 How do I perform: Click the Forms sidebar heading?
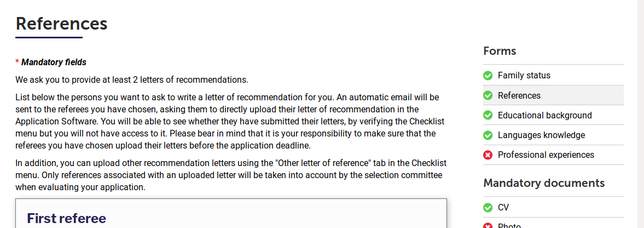click(x=500, y=51)
